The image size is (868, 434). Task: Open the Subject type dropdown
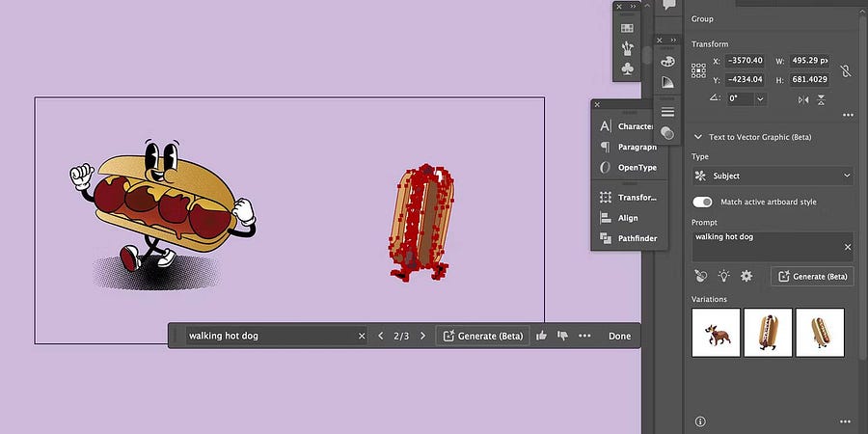(773, 176)
